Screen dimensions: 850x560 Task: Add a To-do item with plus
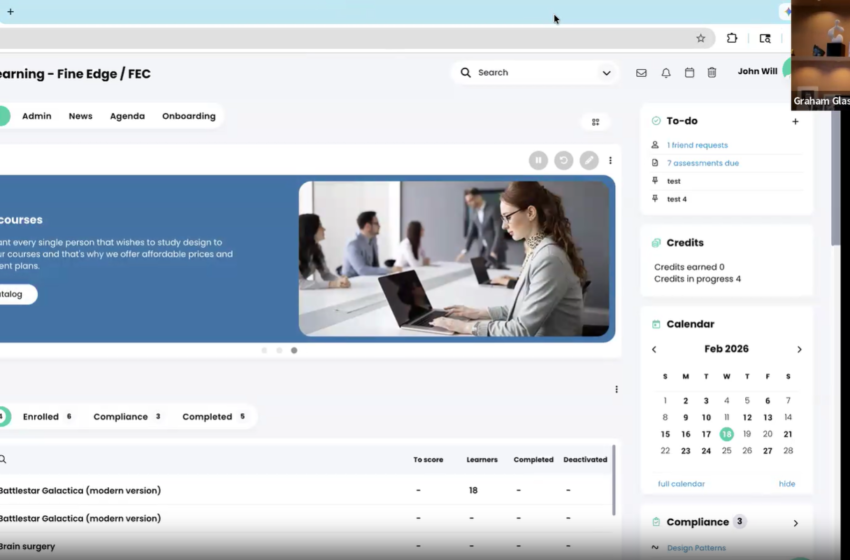pos(795,121)
